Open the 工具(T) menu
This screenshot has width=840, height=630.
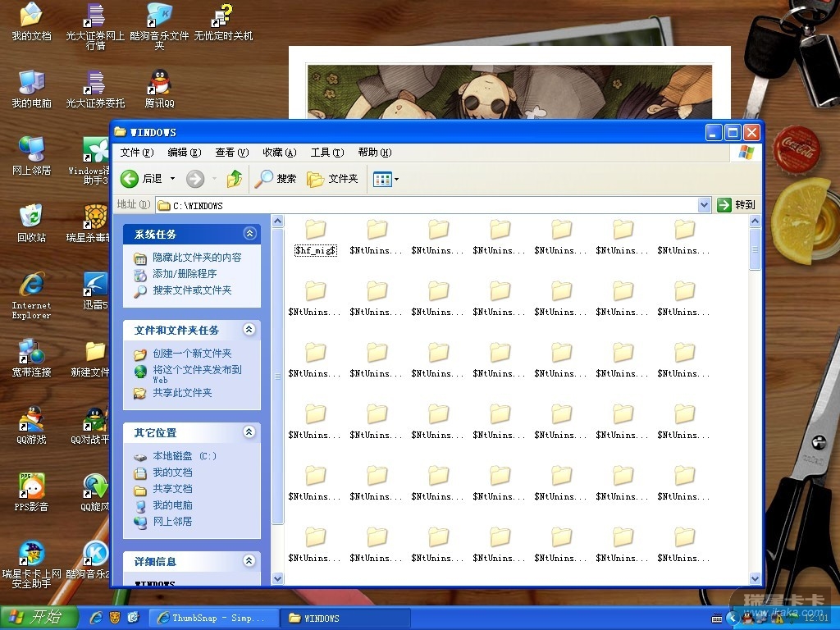pyautogui.click(x=326, y=153)
